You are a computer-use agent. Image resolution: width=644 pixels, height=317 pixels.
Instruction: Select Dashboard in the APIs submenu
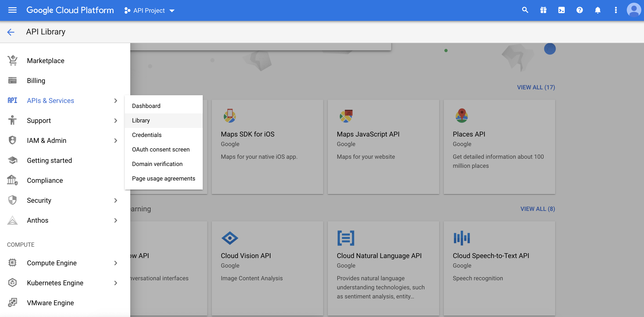point(164,106)
